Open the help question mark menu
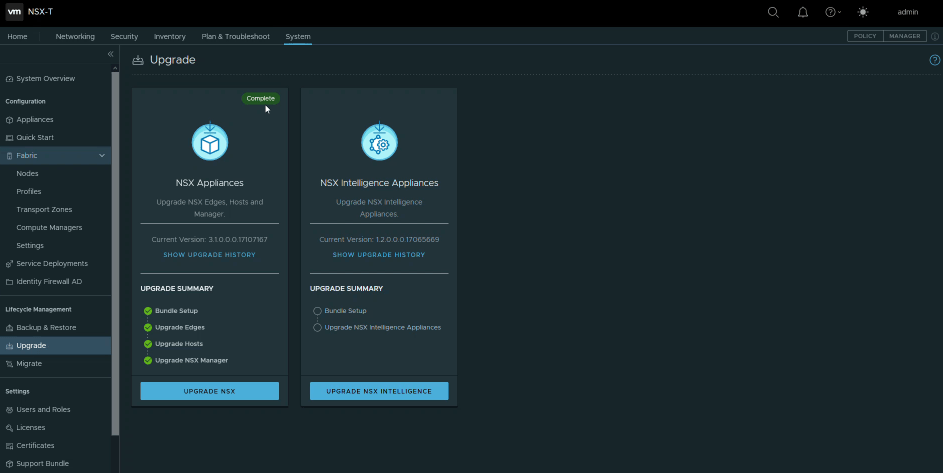Image resolution: width=943 pixels, height=473 pixels. pyautogui.click(x=832, y=12)
